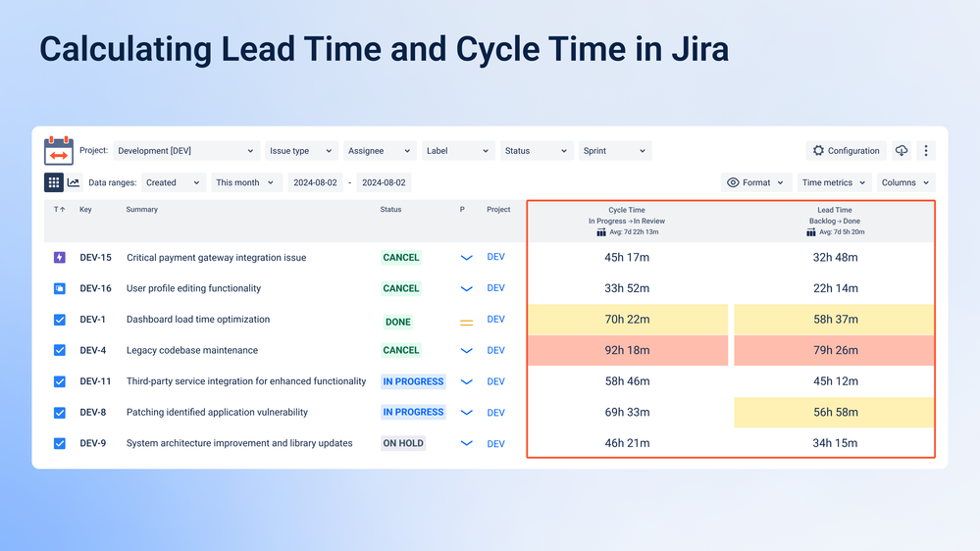Screen dimensions: 980x551
Task: Click calendar icon under Lead Time header
Action: click(x=810, y=231)
